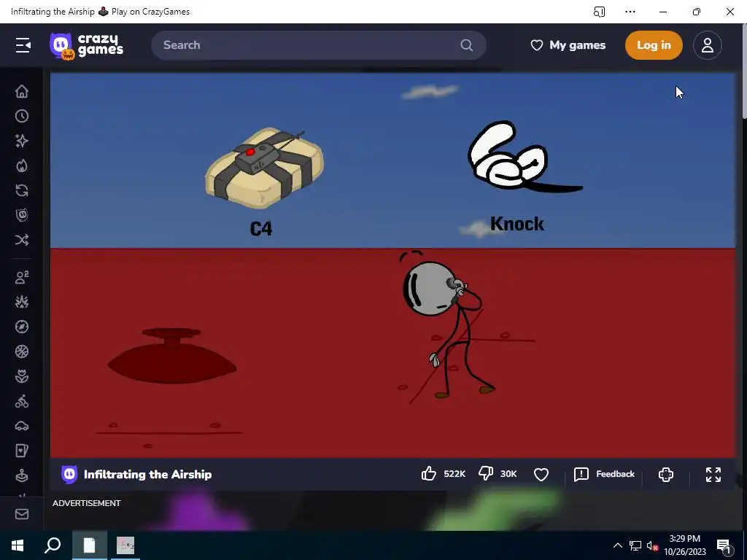Click the Log in button
The width and height of the screenshot is (747, 560).
click(x=654, y=45)
